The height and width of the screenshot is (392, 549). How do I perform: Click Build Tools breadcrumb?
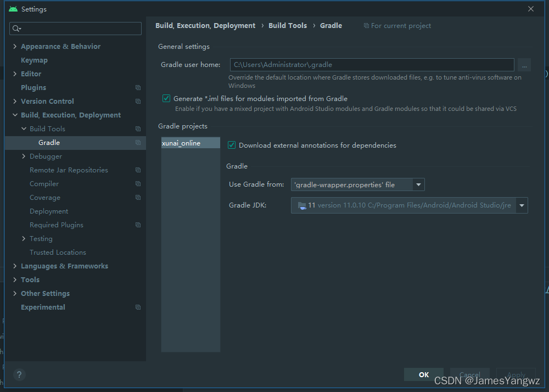pos(288,26)
